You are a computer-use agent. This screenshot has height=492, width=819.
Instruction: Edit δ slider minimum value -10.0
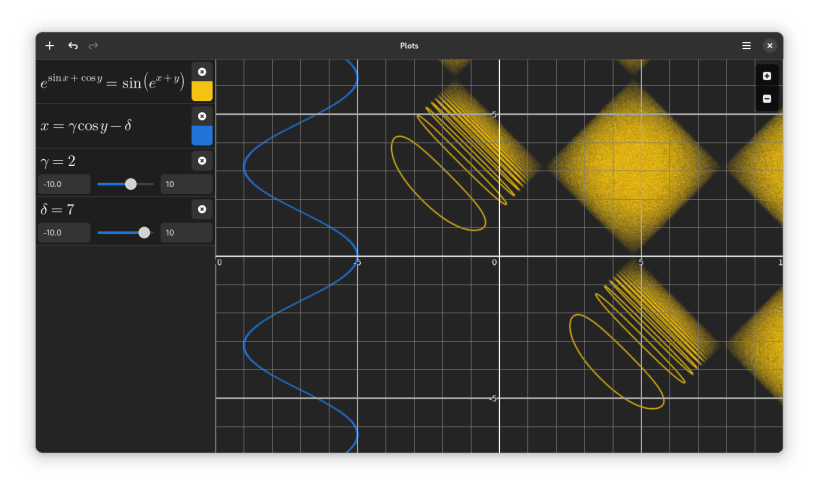click(64, 232)
